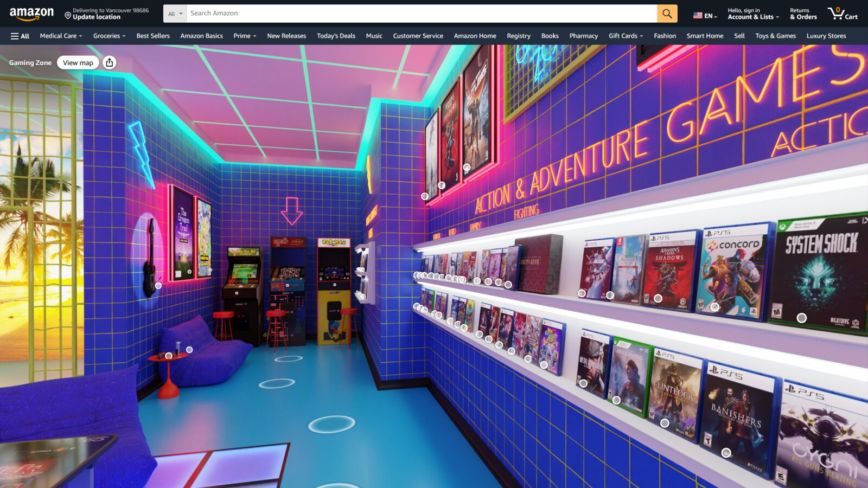Click the Oregon Trail poster hotspot
Screen dimensions: 868x488
[x=189, y=272]
